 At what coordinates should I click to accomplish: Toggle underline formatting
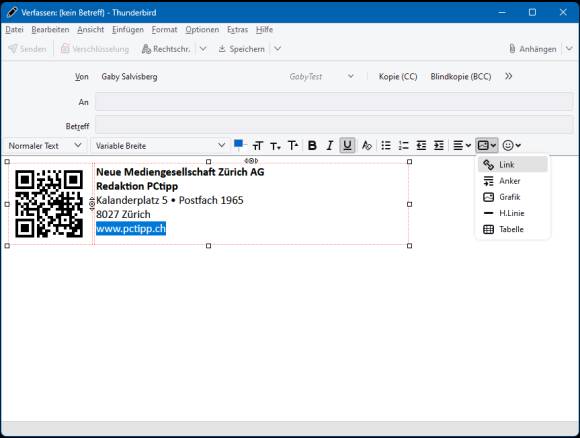[x=347, y=145]
